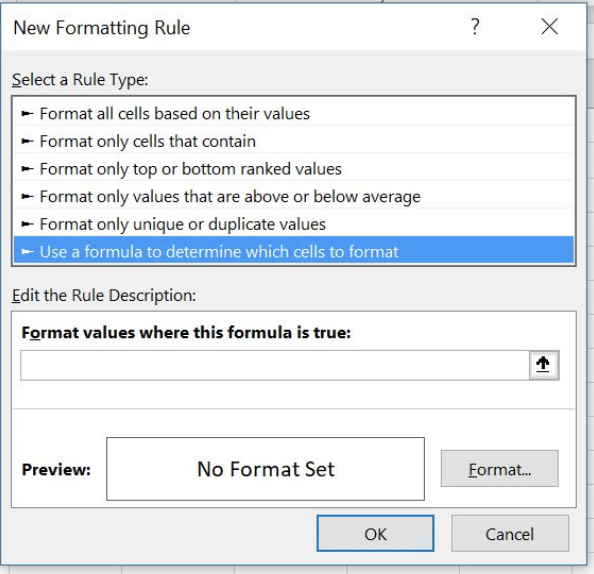Close the New Formatting Rule dialog

(549, 27)
